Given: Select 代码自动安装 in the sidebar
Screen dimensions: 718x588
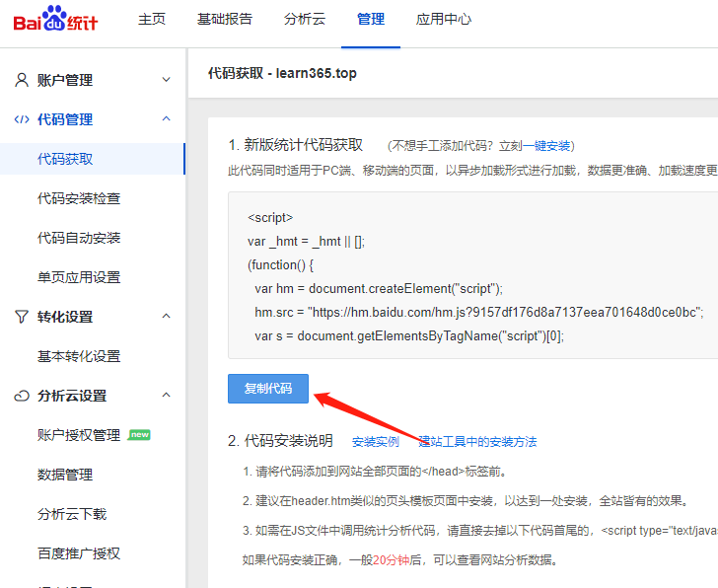Looking at the screenshot, I should click(79, 238).
